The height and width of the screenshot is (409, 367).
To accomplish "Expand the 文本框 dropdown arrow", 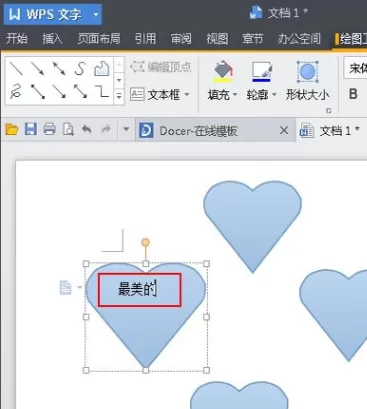I will click(x=187, y=95).
